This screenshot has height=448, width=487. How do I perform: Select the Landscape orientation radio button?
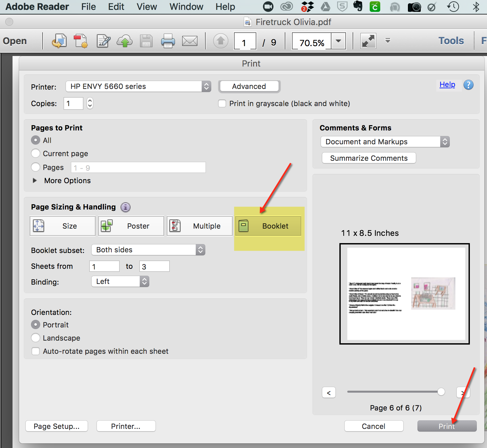point(36,338)
